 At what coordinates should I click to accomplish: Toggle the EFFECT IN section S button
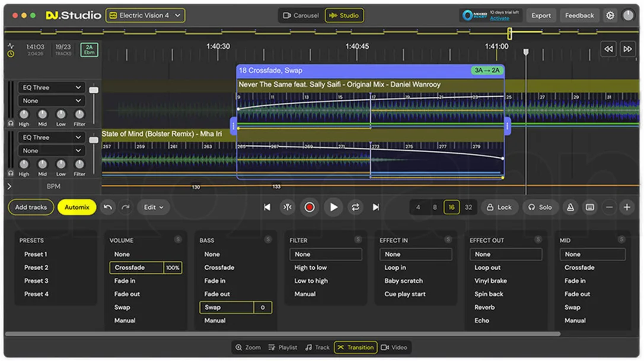448,240
